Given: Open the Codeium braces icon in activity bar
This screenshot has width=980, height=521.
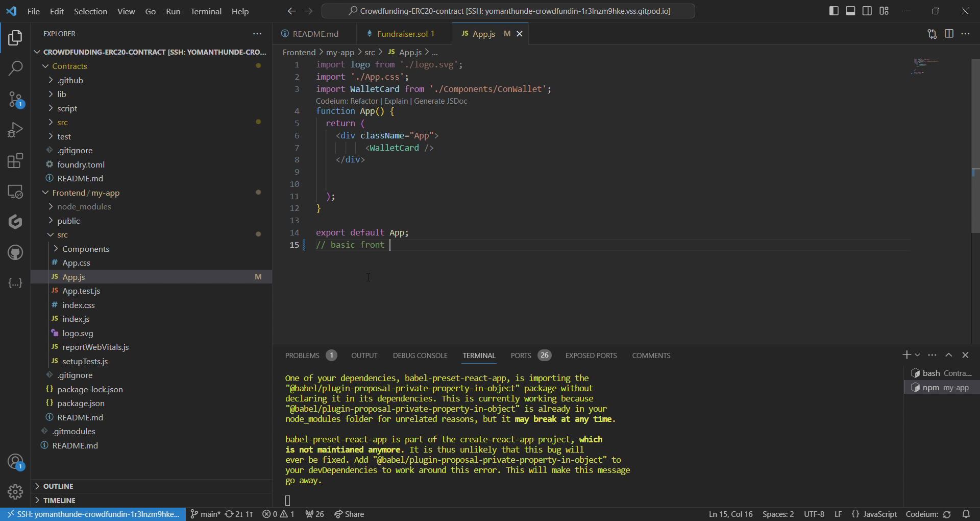Looking at the screenshot, I should [x=15, y=283].
